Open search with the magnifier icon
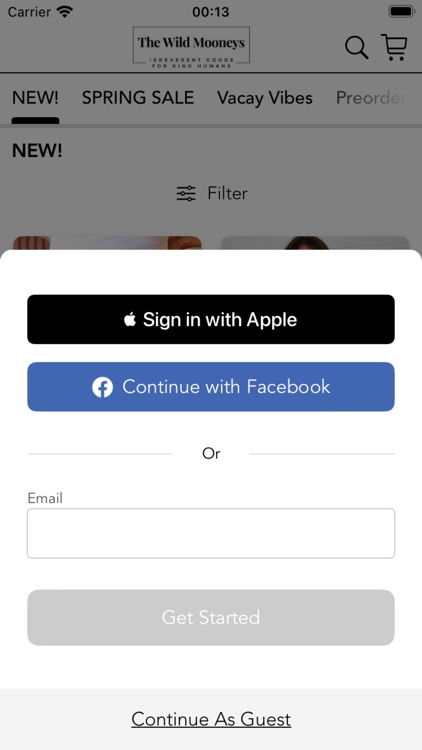 point(356,48)
